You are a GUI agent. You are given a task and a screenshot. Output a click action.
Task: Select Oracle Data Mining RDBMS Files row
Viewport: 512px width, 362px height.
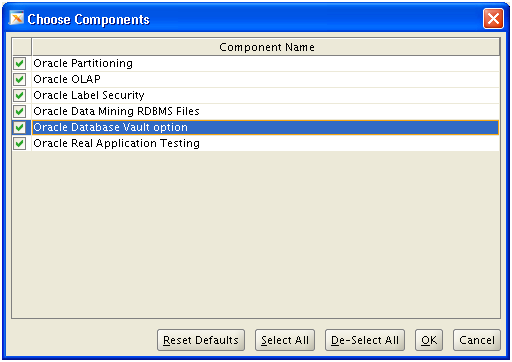266,111
